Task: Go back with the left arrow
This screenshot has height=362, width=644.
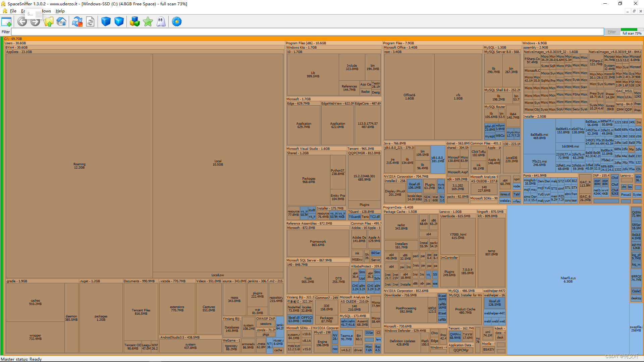Action: [x=22, y=22]
